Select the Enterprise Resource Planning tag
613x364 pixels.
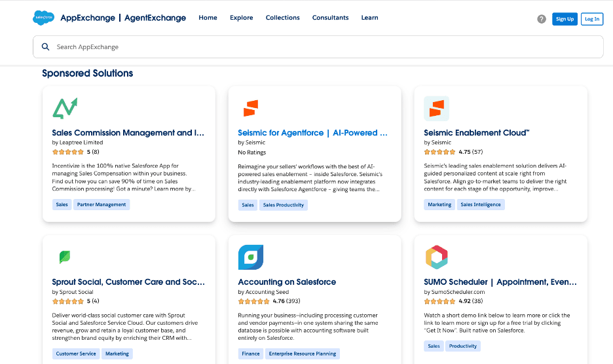[x=302, y=354]
